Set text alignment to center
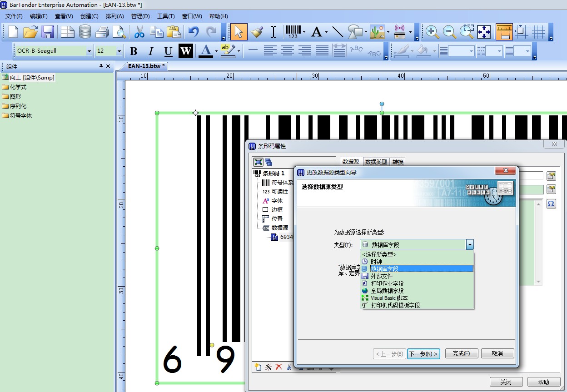 288,51
